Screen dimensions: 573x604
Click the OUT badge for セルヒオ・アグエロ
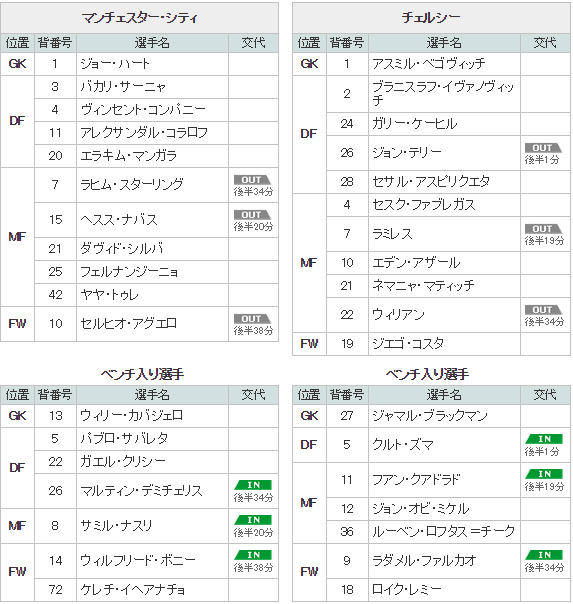coord(253,319)
